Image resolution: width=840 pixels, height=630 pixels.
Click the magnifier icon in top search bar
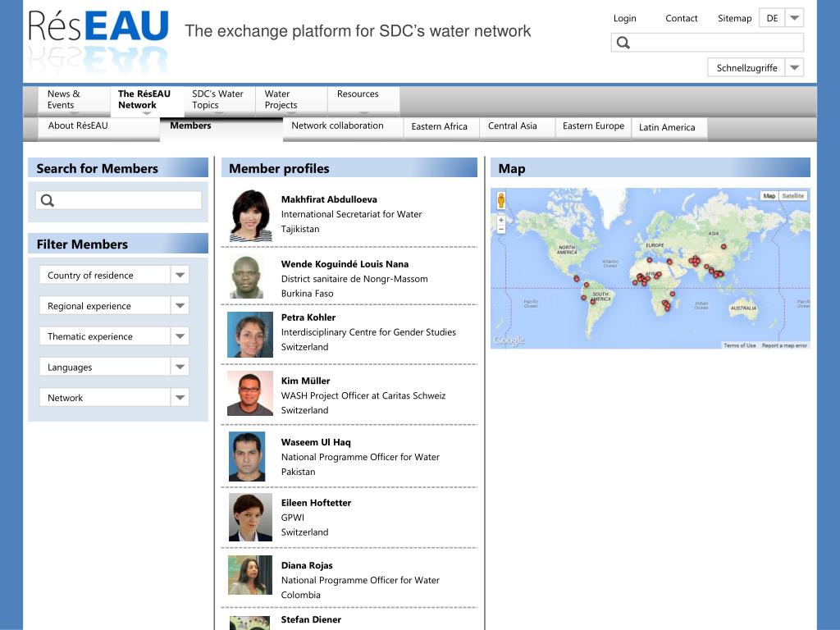(x=623, y=43)
